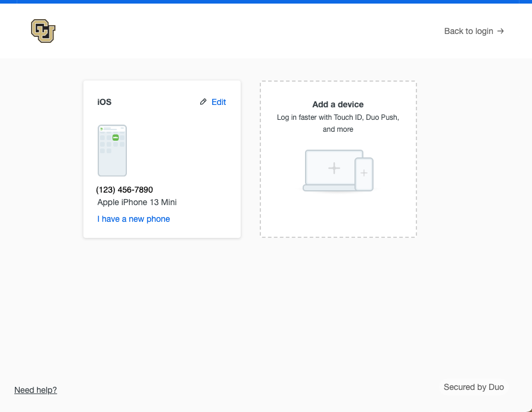This screenshot has width=532, height=412.
Task: Select the Edit link for the iOS device
Action: coord(219,102)
